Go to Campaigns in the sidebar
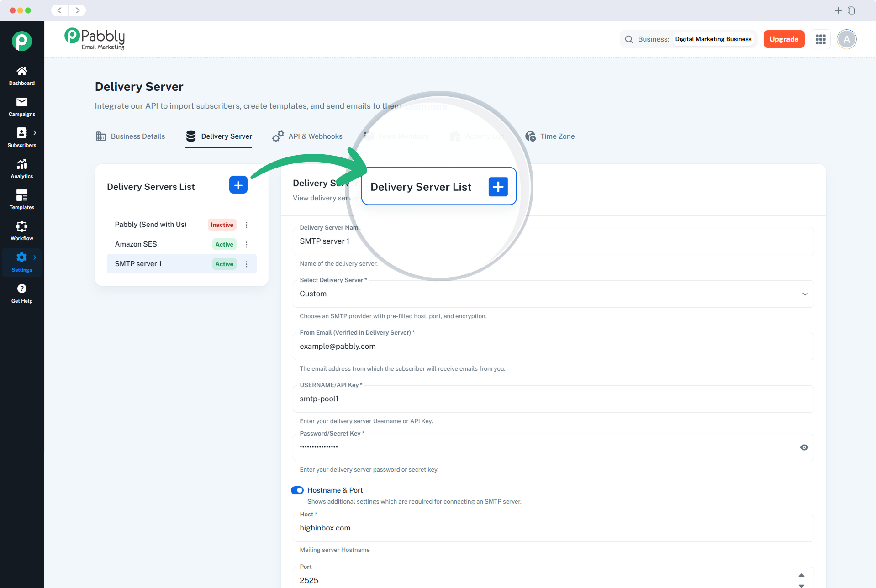The height and width of the screenshot is (588, 876). [x=22, y=107]
